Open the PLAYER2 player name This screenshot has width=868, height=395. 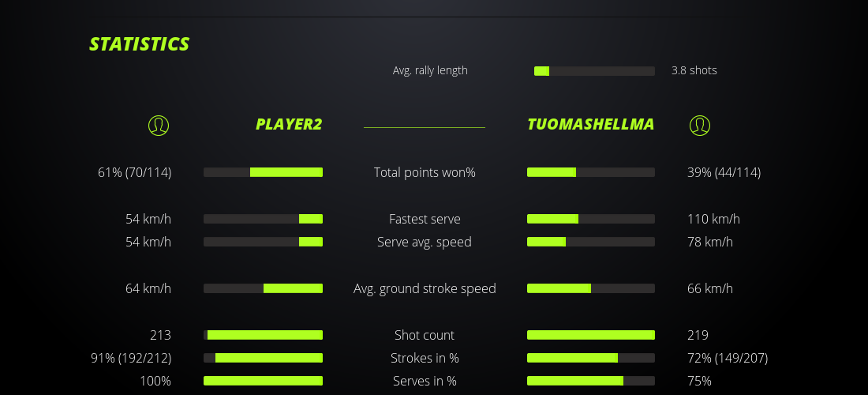pyautogui.click(x=289, y=125)
